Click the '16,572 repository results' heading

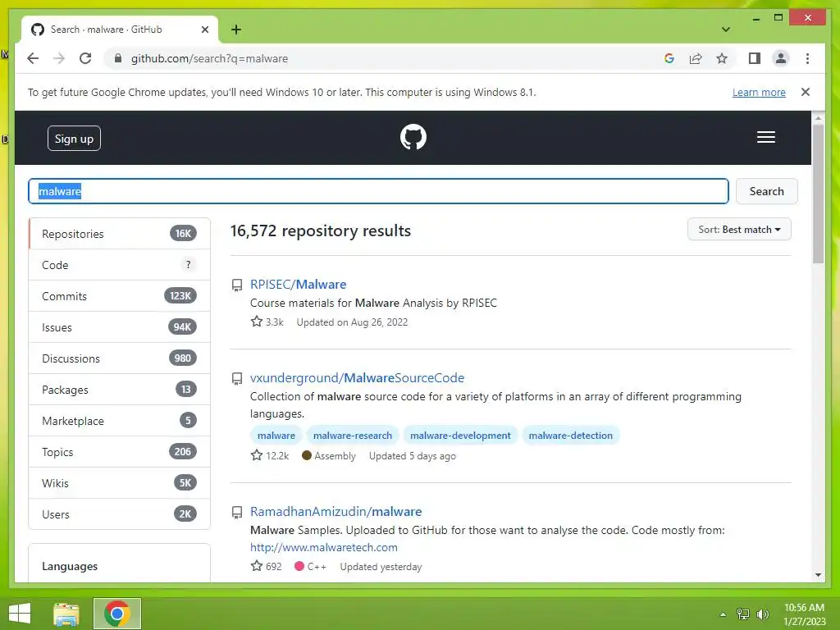click(321, 231)
